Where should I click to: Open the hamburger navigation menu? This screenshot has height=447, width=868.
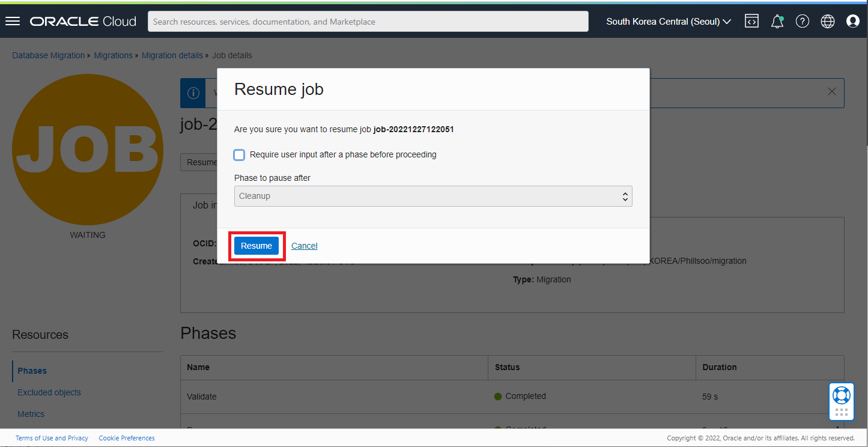(x=13, y=22)
